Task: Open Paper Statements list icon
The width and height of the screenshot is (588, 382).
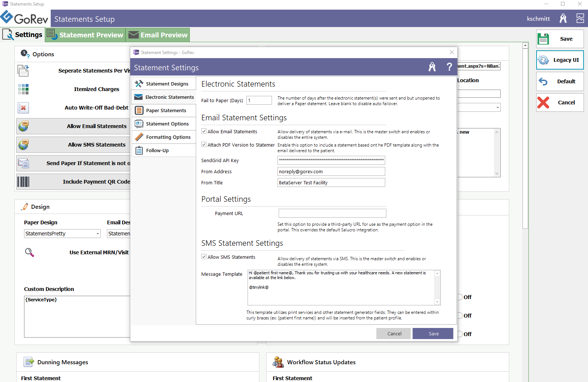Action: click(139, 110)
